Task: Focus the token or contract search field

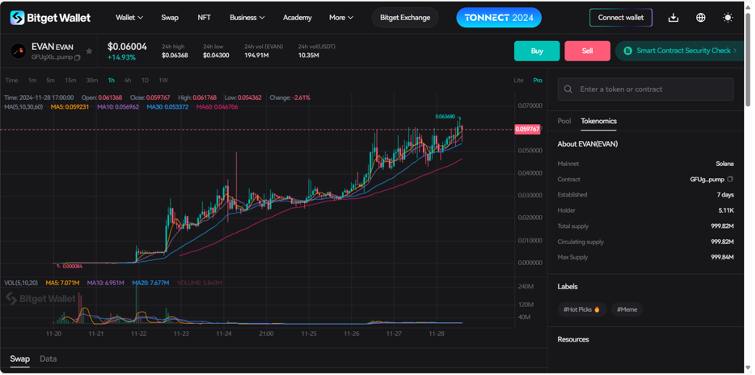Action: 646,90
